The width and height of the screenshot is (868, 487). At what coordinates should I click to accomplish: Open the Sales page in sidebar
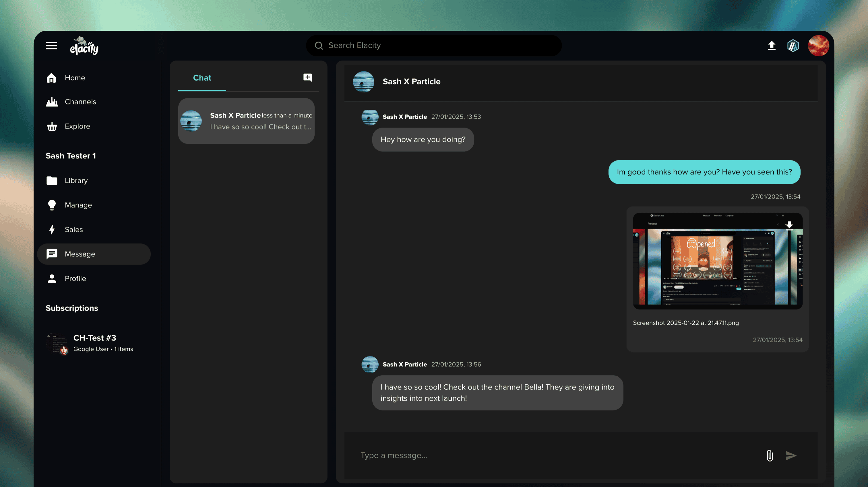coord(73,229)
